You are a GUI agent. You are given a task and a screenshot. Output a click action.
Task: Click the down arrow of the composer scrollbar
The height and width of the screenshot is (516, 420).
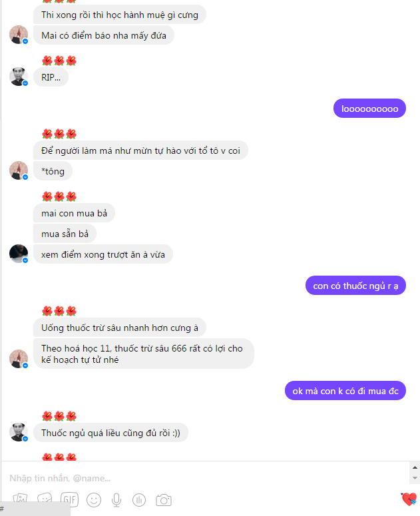[415, 478]
